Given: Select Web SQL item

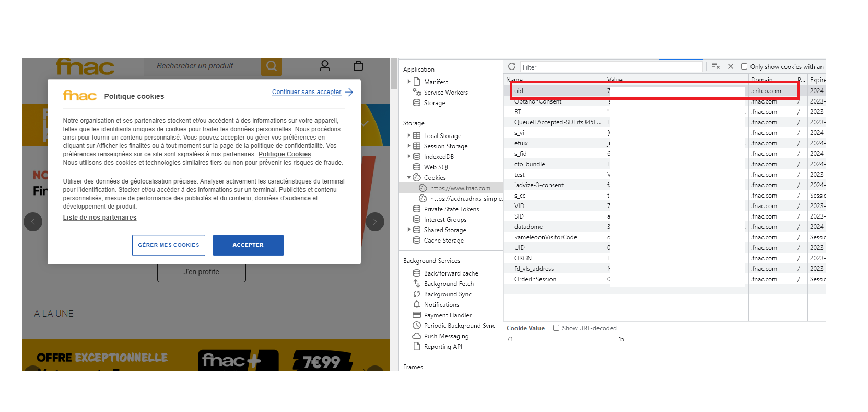Looking at the screenshot, I should (437, 167).
